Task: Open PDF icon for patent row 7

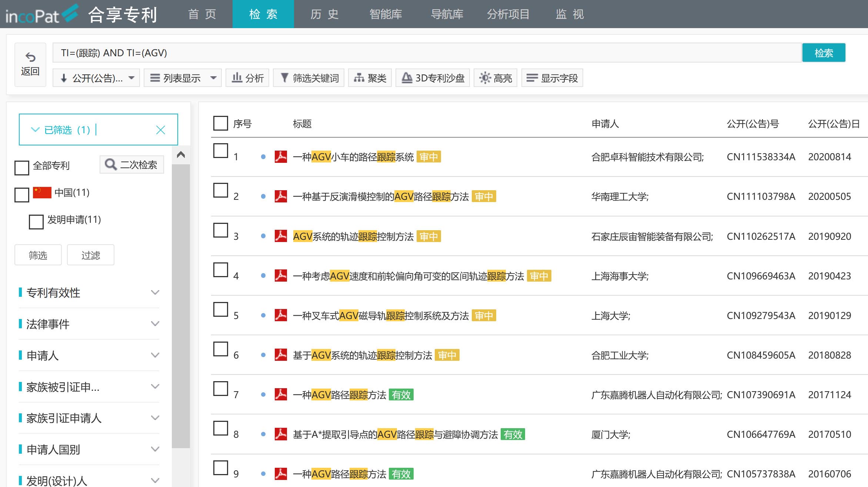Action: click(x=281, y=394)
